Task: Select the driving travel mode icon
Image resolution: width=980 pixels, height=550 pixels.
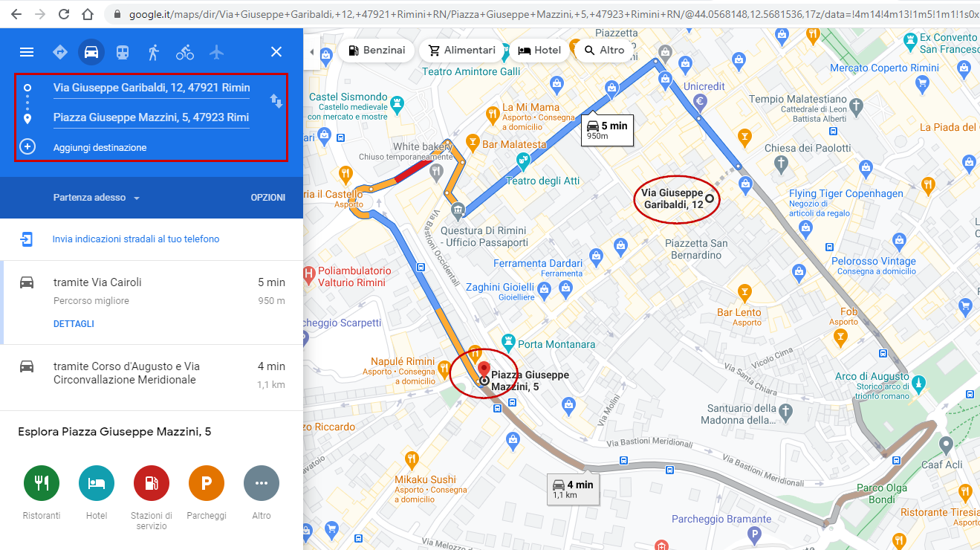Action: 91,52
